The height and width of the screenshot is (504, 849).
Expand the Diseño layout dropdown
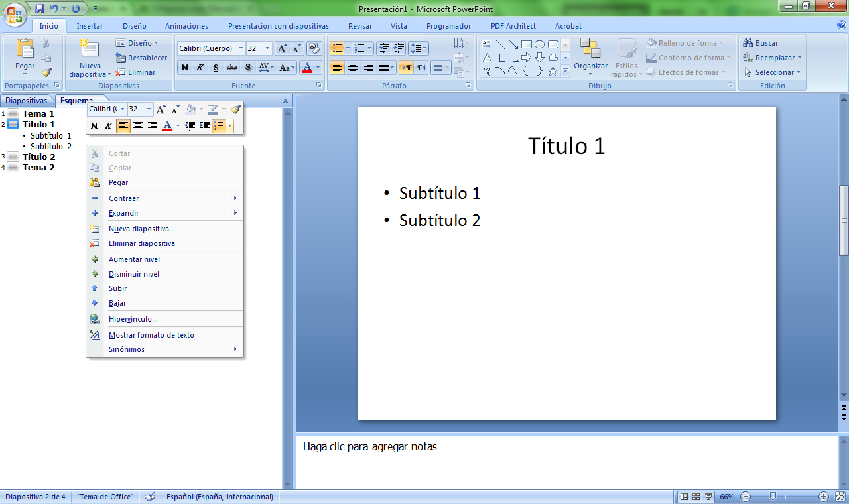coord(138,43)
